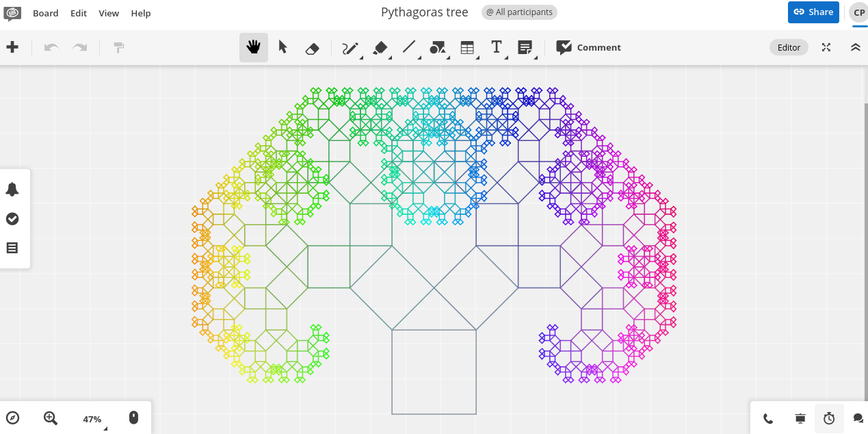Open the Board menu
The image size is (868, 434).
46,13
